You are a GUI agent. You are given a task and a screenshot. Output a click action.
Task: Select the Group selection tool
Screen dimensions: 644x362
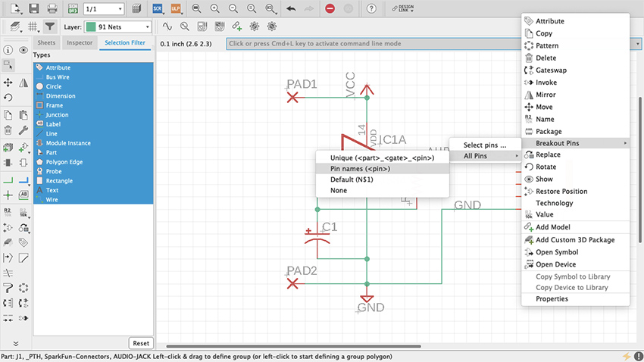[x=8, y=65]
